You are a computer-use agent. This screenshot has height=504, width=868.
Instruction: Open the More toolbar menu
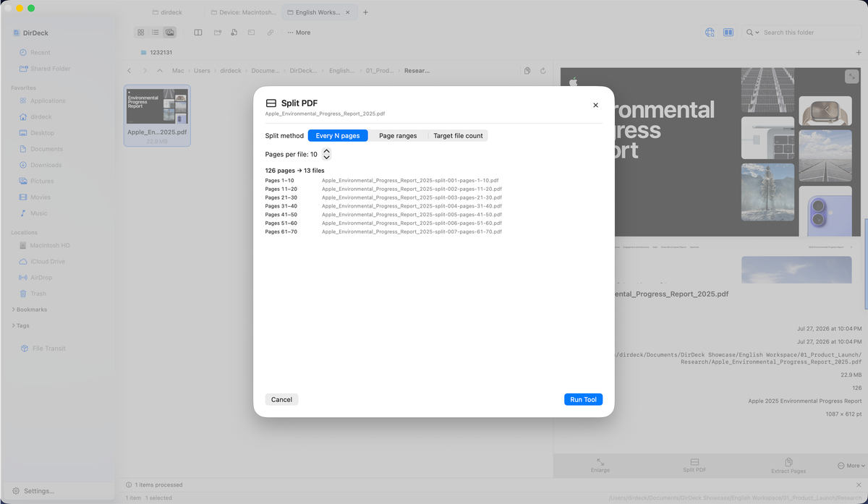[x=299, y=33]
